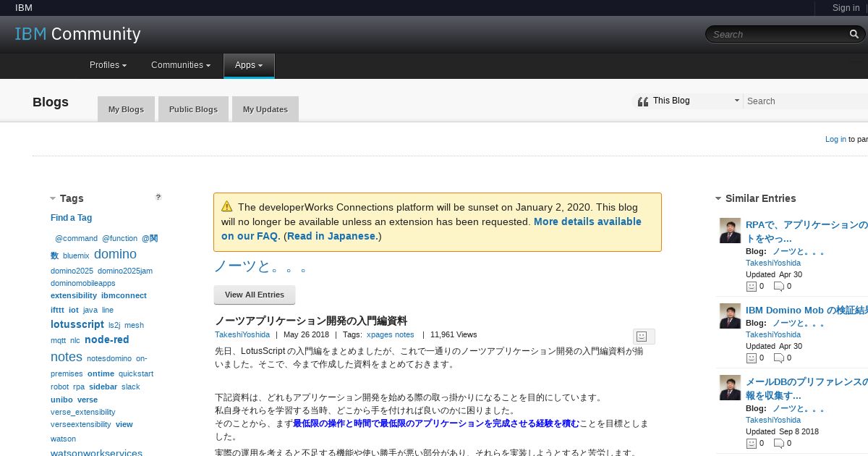Click the author avatar next to the RPA entry
The image size is (868, 456).
[x=730, y=231]
